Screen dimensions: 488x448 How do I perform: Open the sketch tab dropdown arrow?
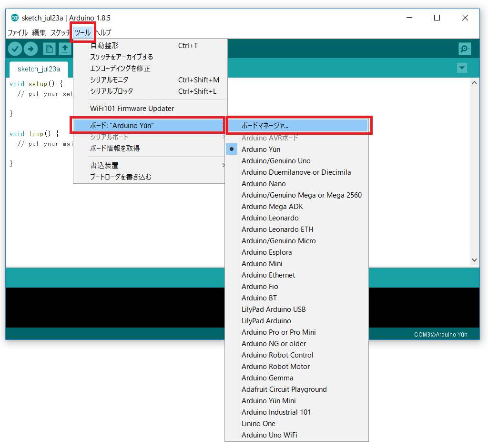tap(461, 68)
